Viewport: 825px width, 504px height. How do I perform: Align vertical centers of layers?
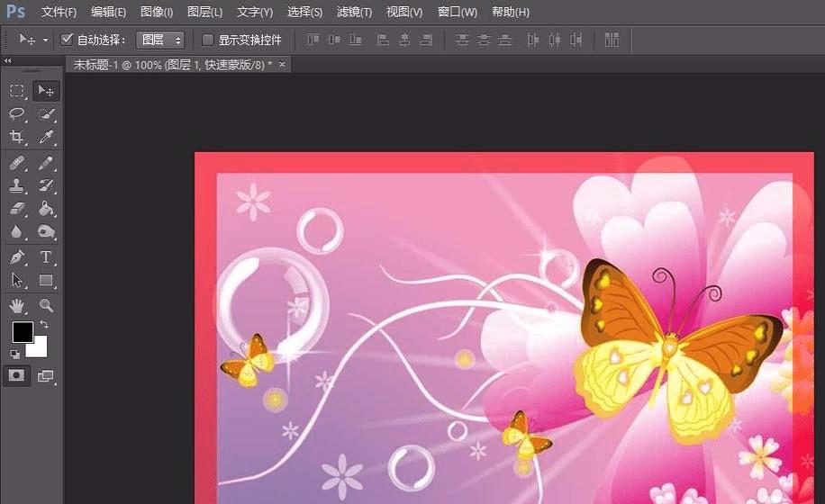pyautogui.click(x=334, y=40)
